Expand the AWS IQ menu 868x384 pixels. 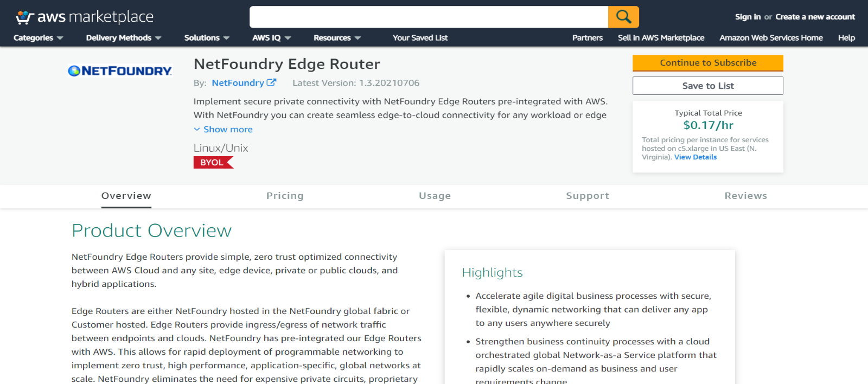[272, 37]
